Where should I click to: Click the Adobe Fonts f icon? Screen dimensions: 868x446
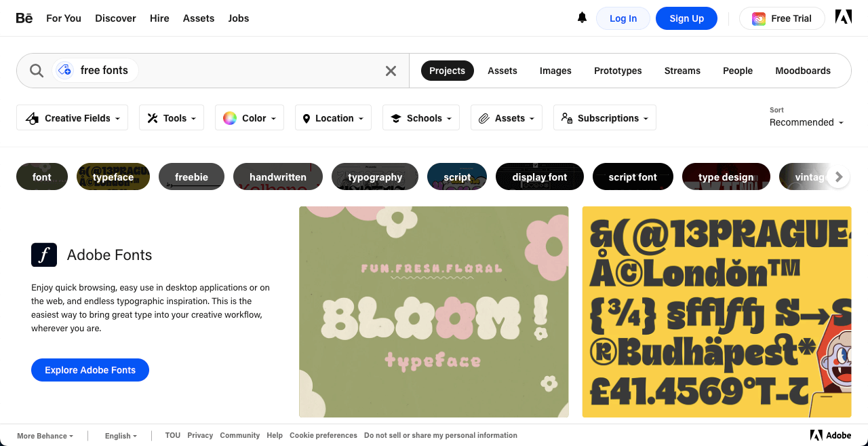tap(44, 255)
